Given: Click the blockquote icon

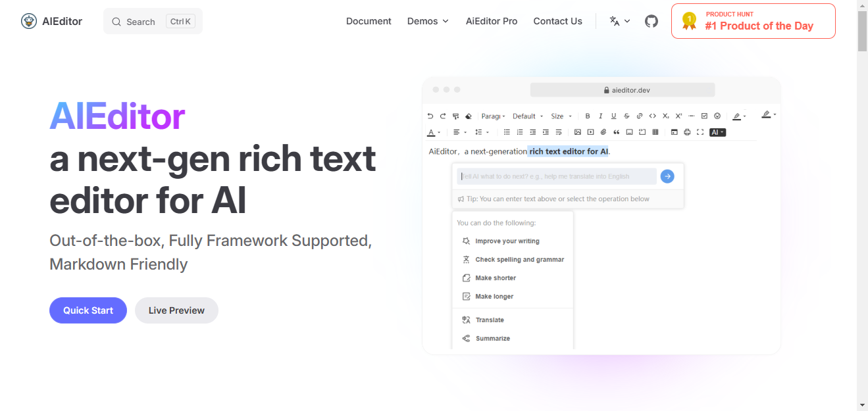Looking at the screenshot, I should (617, 132).
